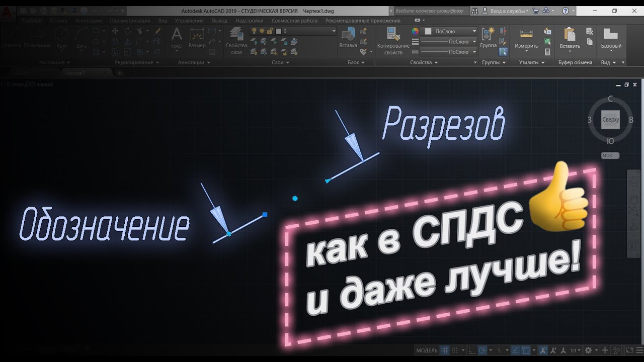Expand the Аннотации panel
644x362 pixels.
[194, 63]
